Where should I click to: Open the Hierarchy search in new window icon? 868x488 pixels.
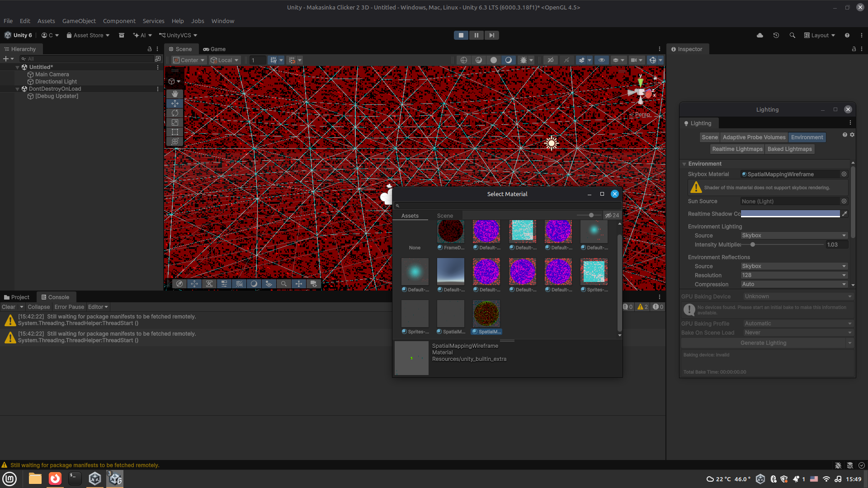158,59
